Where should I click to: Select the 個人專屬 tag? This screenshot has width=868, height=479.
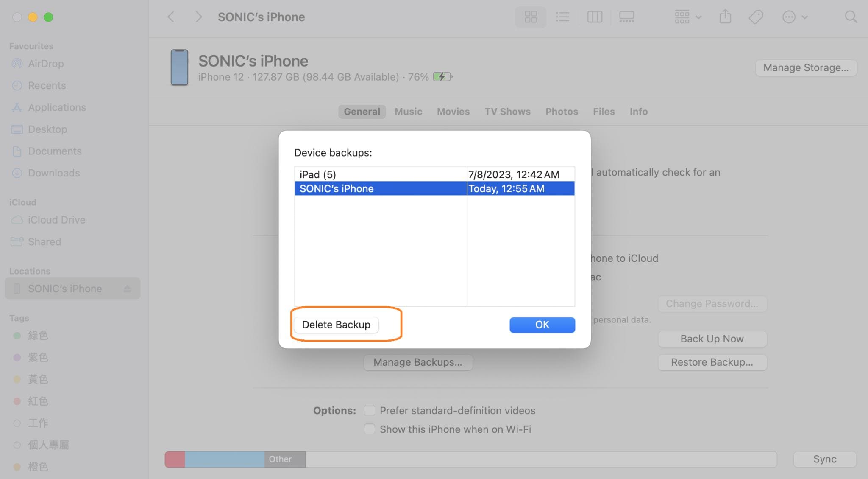point(48,445)
